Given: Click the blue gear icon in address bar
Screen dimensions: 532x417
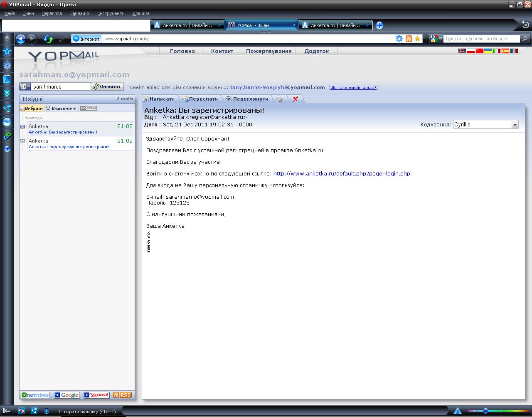Looking at the screenshot, I should click(399, 39).
